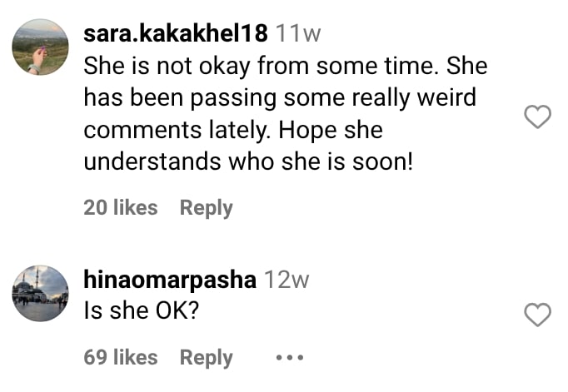Click the line "understands who she is soon!"
This screenshot has width=568, height=392.
pos(248,162)
